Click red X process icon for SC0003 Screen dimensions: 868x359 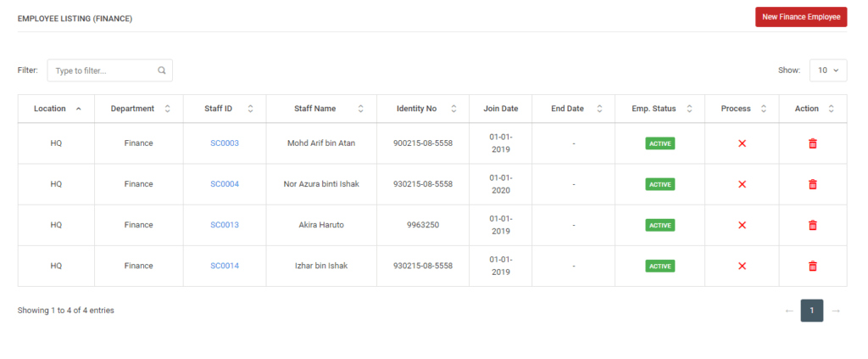pos(743,143)
